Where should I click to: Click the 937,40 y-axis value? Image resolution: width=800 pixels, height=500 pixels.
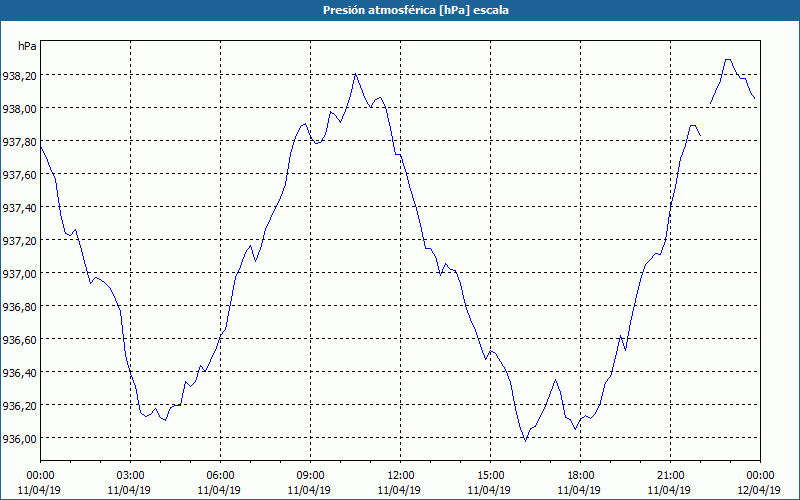click(x=19, y=207)
